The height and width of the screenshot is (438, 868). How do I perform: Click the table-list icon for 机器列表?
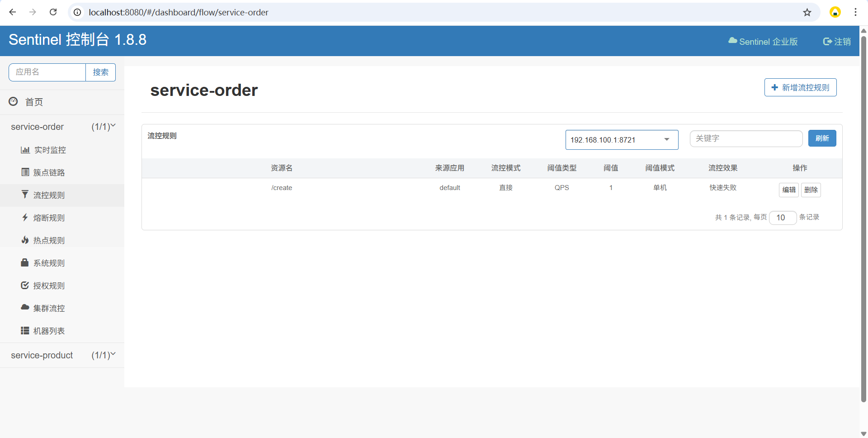tap(25, 331)
